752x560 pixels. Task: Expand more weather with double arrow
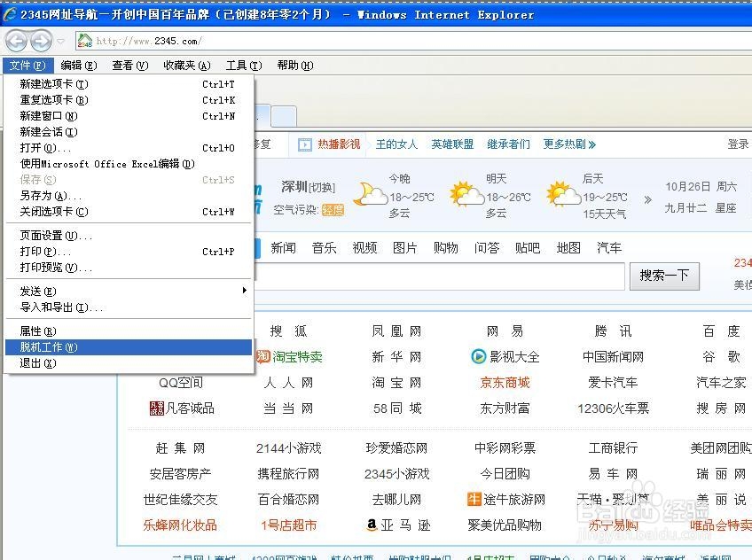pos(648,199)
